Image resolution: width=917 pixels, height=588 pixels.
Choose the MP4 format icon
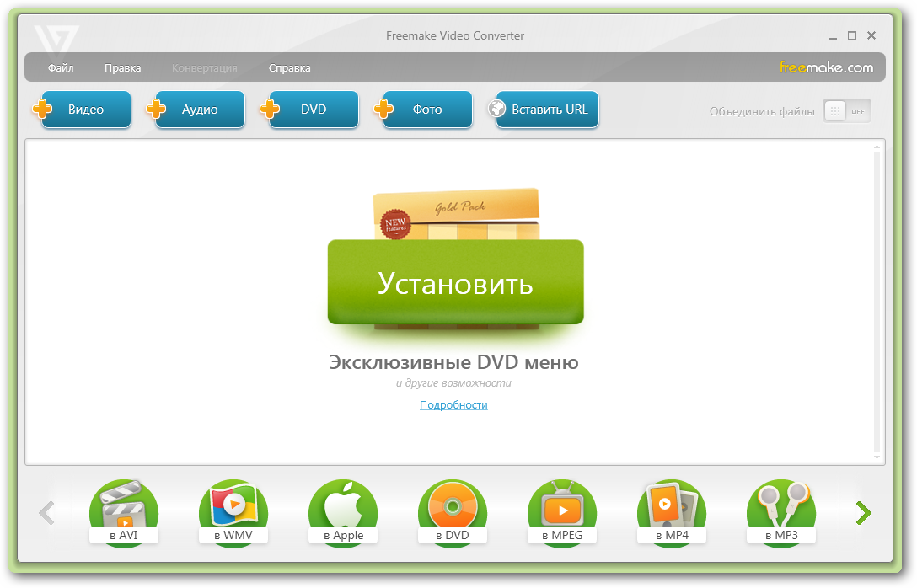672,513
